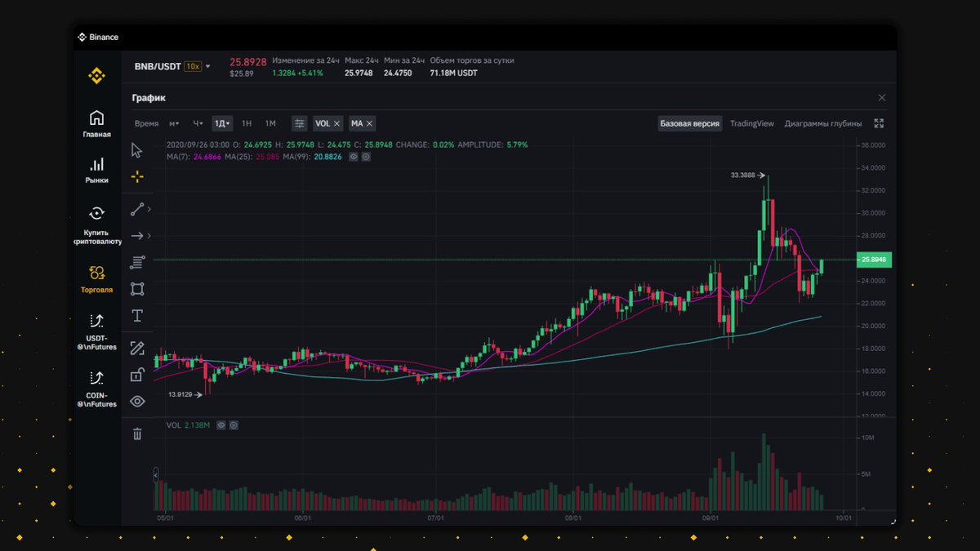Click the 1.3284 +5.41% change value

pos(297,73)
